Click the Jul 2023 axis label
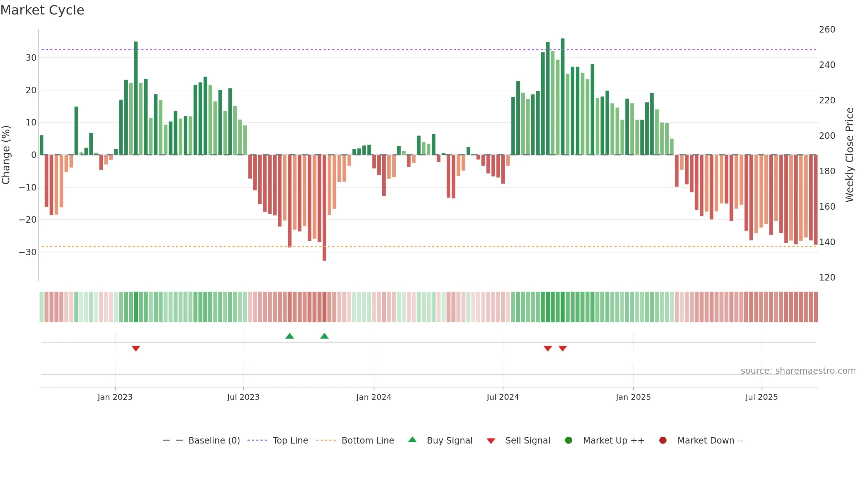This screenshot has height=488, width=868. coord(243,397)
